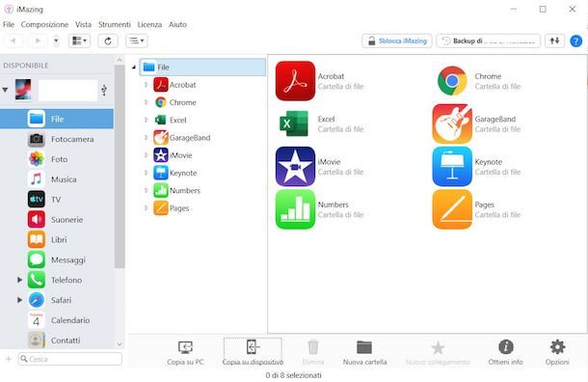Screen dimensions: 588x382
Task: Open the view layout dropdown
Action: click(79, 41)
